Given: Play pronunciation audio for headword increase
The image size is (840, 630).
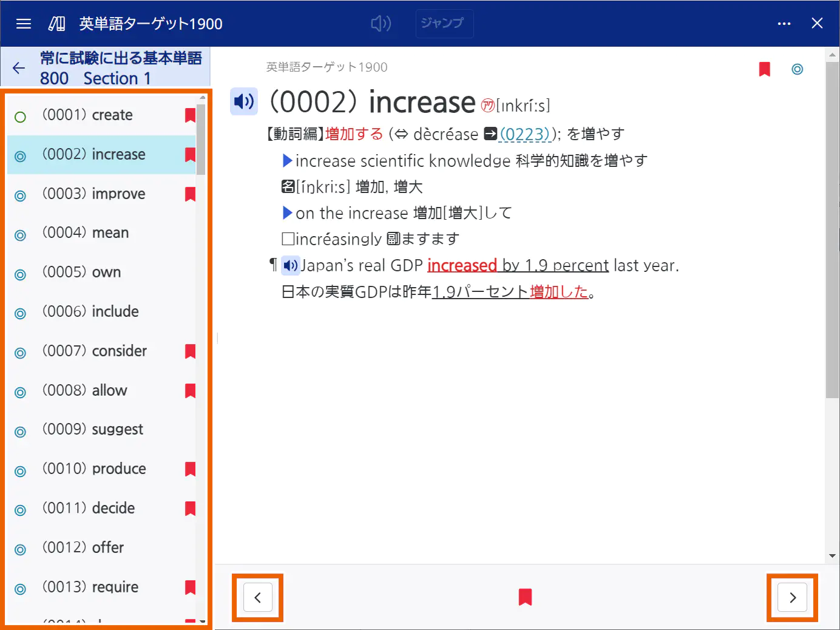Looking at the screenshot, I should click(244, 101).
